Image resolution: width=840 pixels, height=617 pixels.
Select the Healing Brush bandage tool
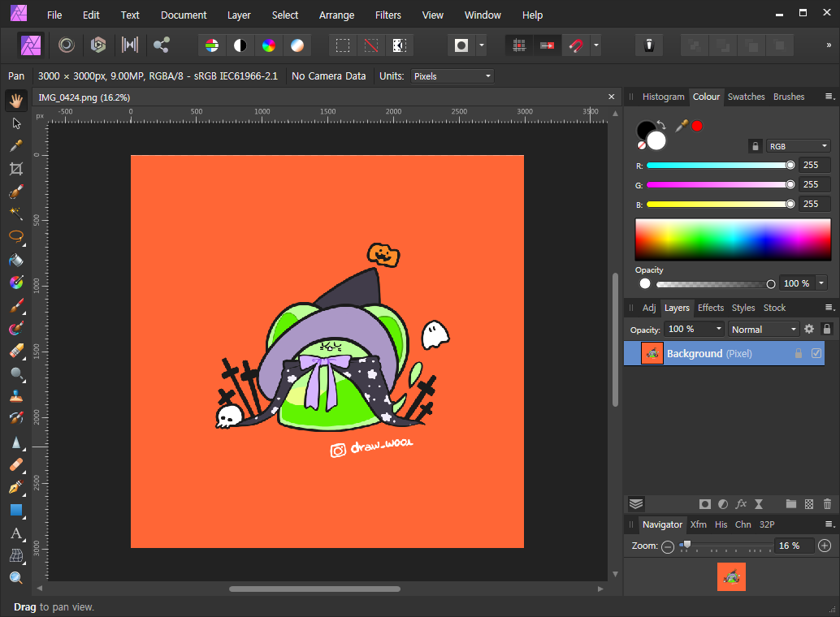click(16, 464)
